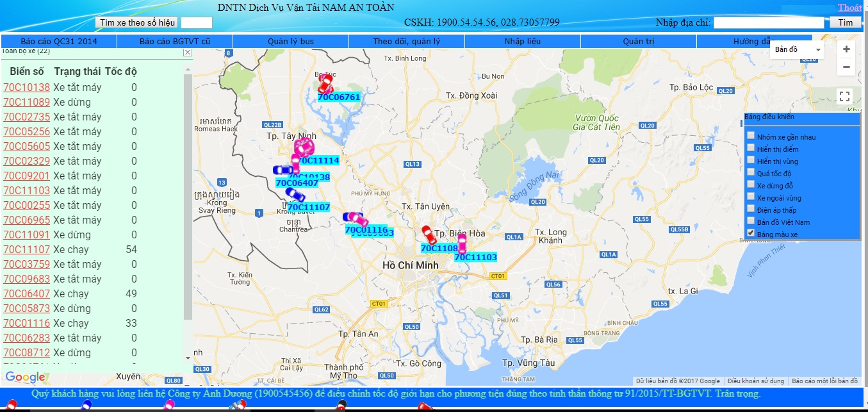The height and width of the screenshot is (412, 868).
Task: Click plate link 70C01116 in the list
Action: (x=26, y=324)
